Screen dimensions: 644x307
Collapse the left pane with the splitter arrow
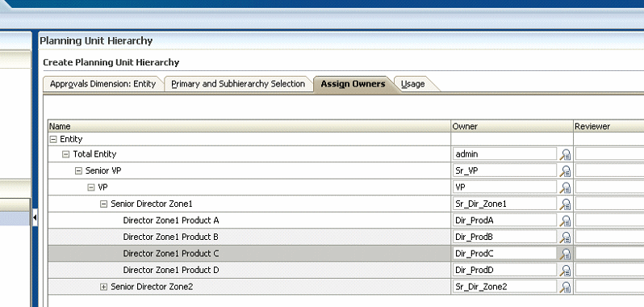(35, 217)
